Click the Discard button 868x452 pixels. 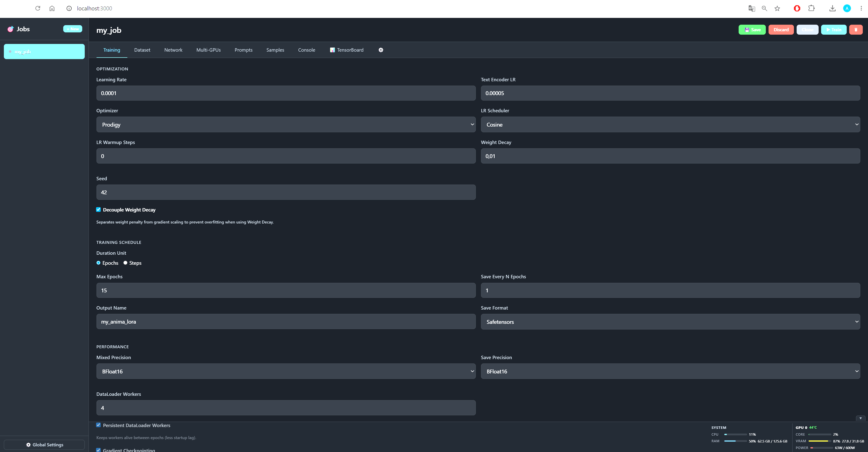[x=781, y=30]
